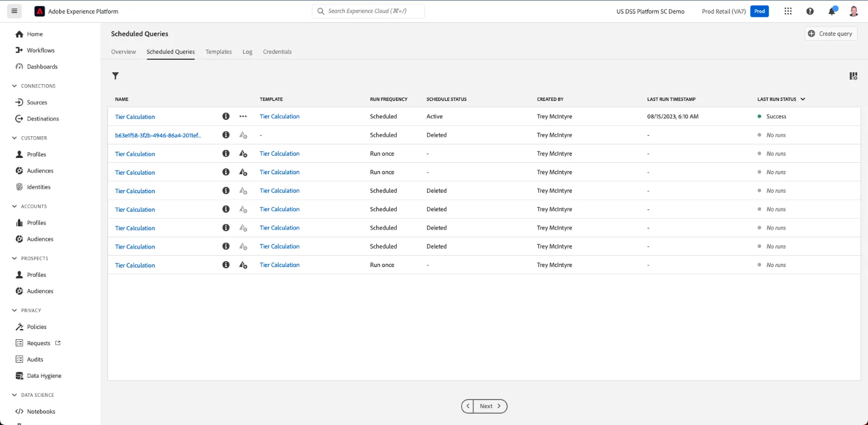Image resolution: width=868 pixels, height=425 pixels.
Task: Collapse the CONNECTIONS section
Action: (15, 86)
